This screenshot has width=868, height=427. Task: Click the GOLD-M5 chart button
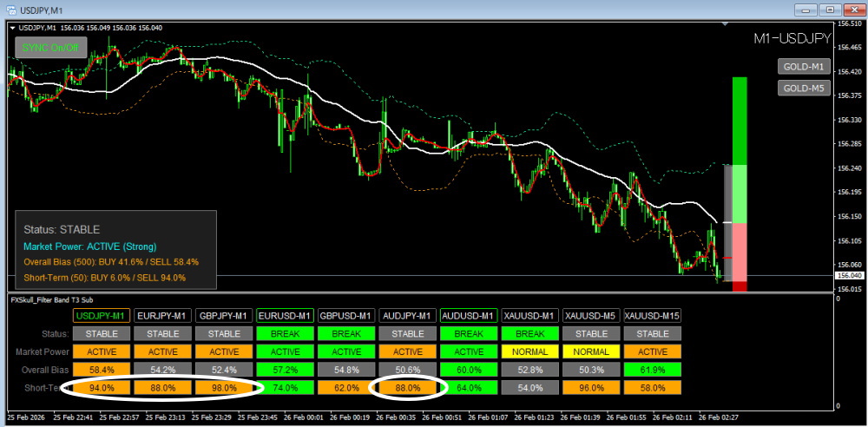803,88
